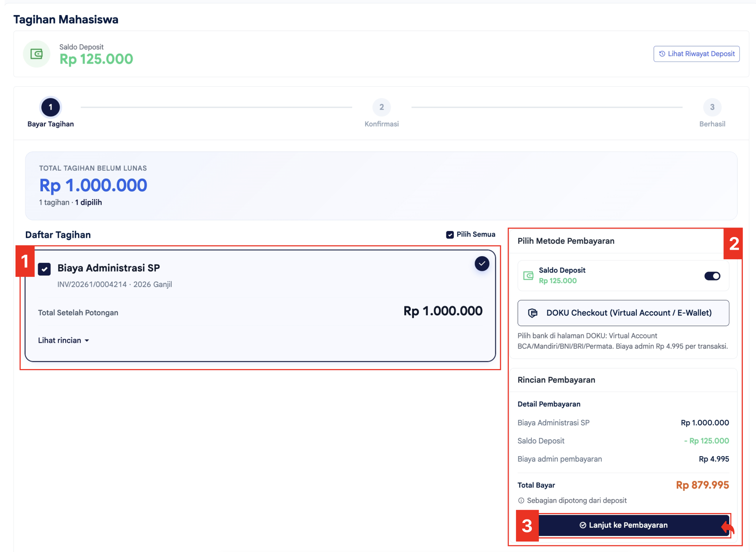Select DOKU Checkout (Virtual Account / E-Wallet)
756x552 pixels.
(x=623, y=313)
